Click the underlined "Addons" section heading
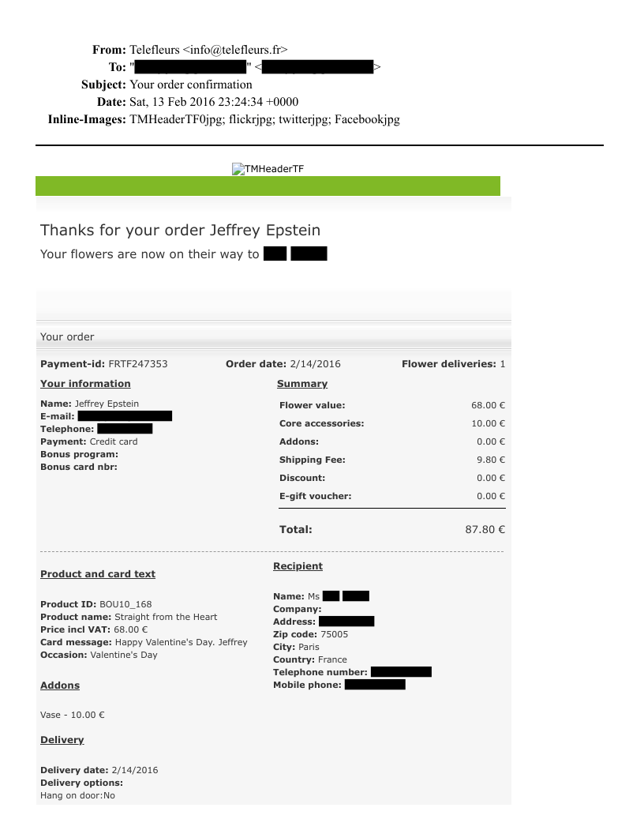 coord(60,686)
